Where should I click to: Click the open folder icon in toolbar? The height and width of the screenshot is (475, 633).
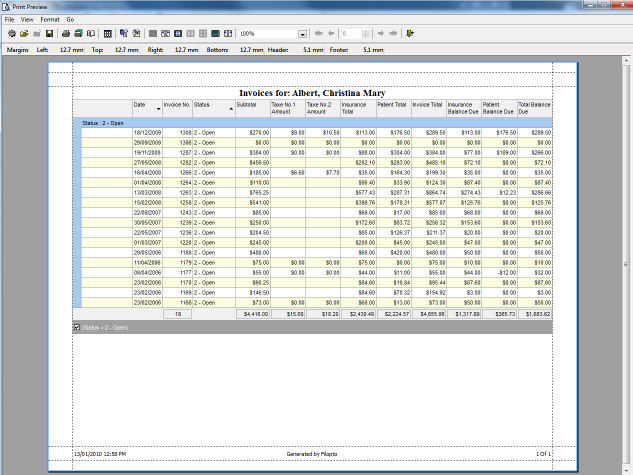24,33
